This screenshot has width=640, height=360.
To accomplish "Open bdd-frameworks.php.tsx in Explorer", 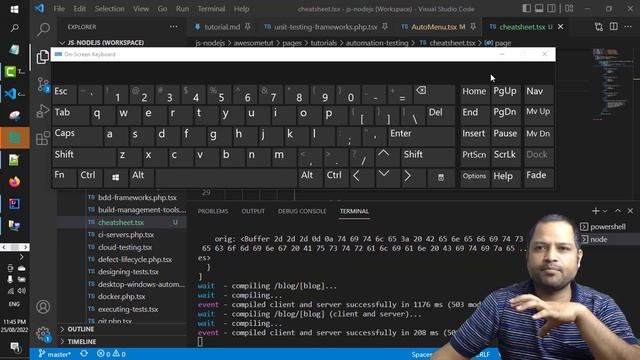I will [x=137, y=198].
